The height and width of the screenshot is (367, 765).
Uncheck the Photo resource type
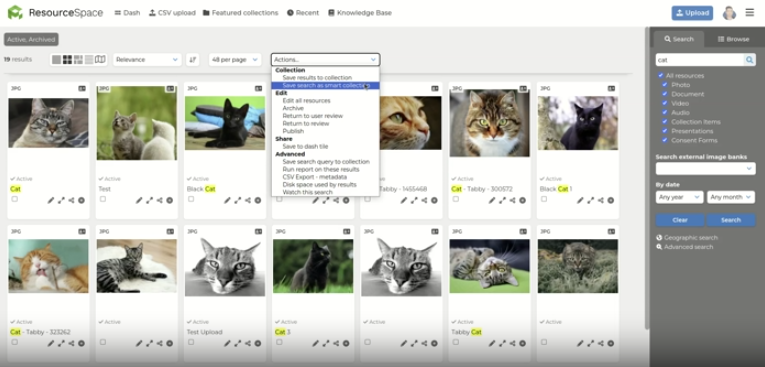coord(664,84)
